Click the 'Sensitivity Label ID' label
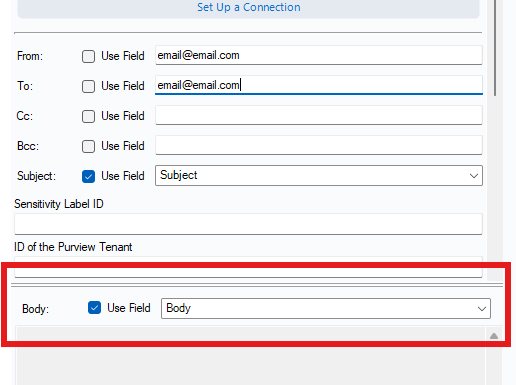 [x=59, y=204]
